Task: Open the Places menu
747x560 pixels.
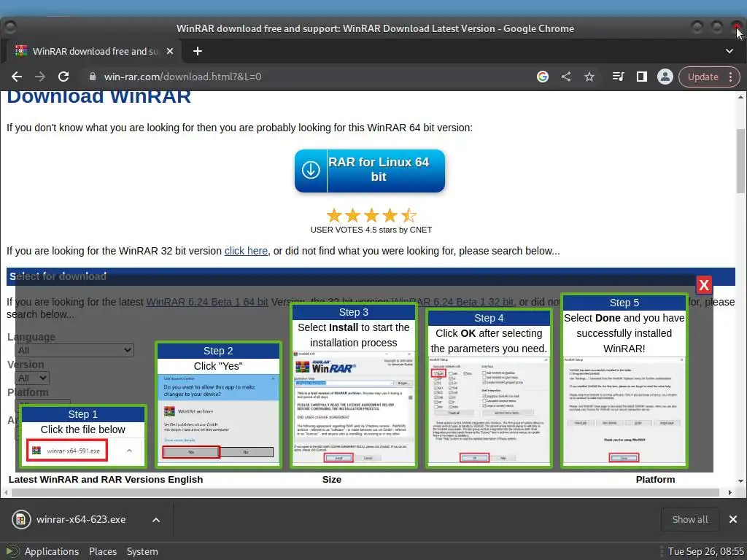Action: pyautogui.click(x=103, y=551)
